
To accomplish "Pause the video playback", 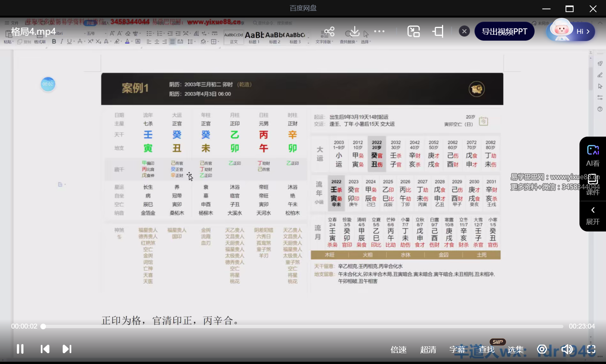I will click(x=20, y=349).
